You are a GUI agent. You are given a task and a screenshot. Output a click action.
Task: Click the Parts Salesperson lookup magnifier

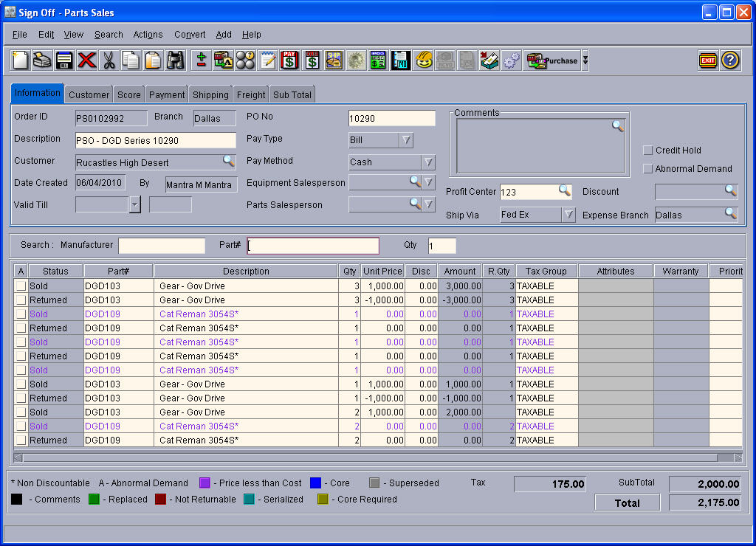click(415, 203)
